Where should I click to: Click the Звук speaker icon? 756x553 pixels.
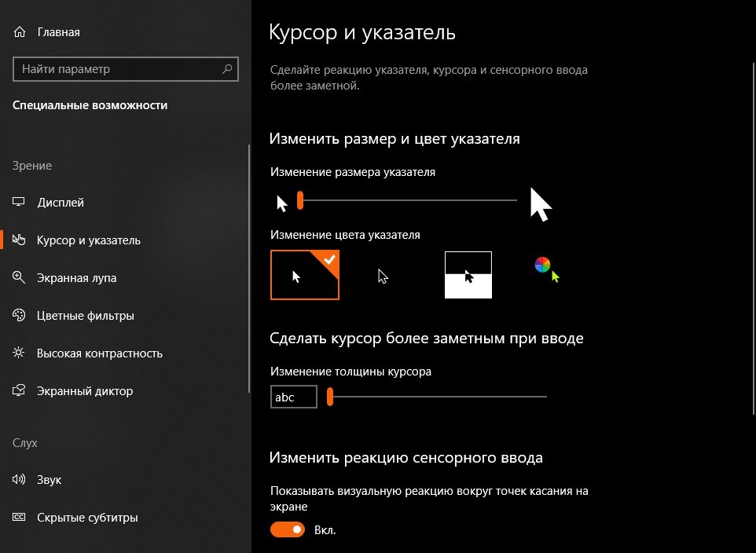(x=20, y=480)
